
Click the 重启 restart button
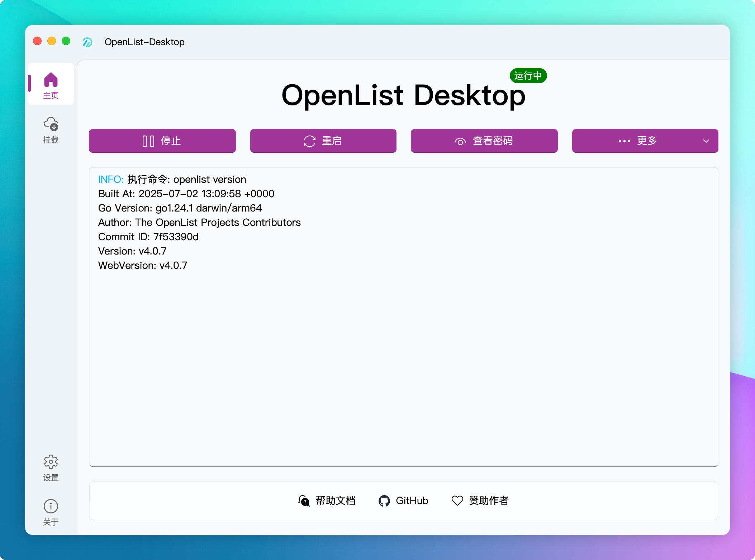click(x=323, y=141)
